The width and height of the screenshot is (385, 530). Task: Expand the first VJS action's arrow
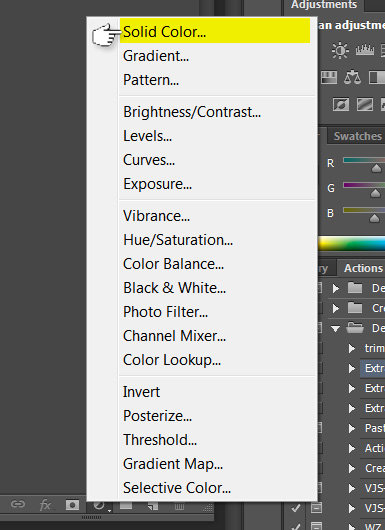pos(352,488)
